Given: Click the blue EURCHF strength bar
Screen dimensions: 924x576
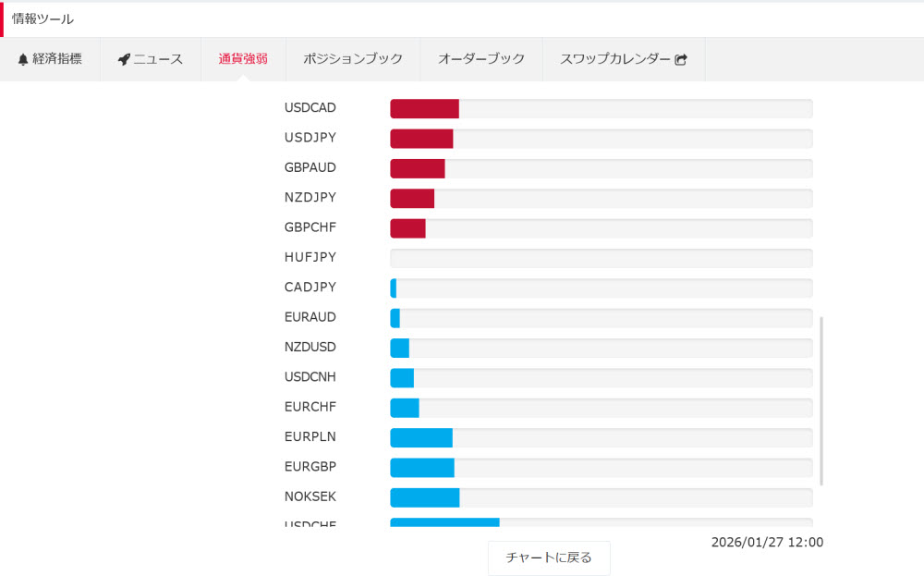Looking at the screenshot, I should tap(405, 408).
